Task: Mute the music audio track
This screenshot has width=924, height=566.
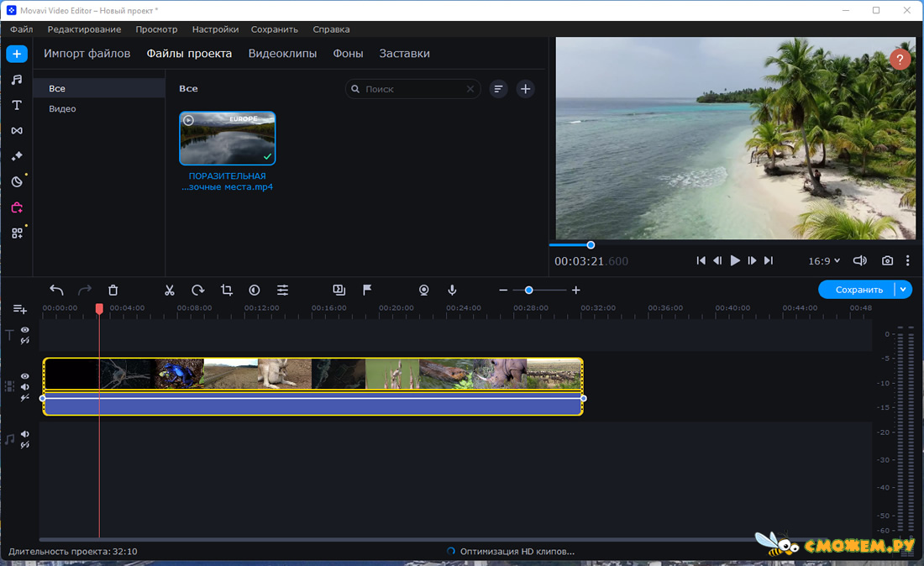Action: [24, 434]
